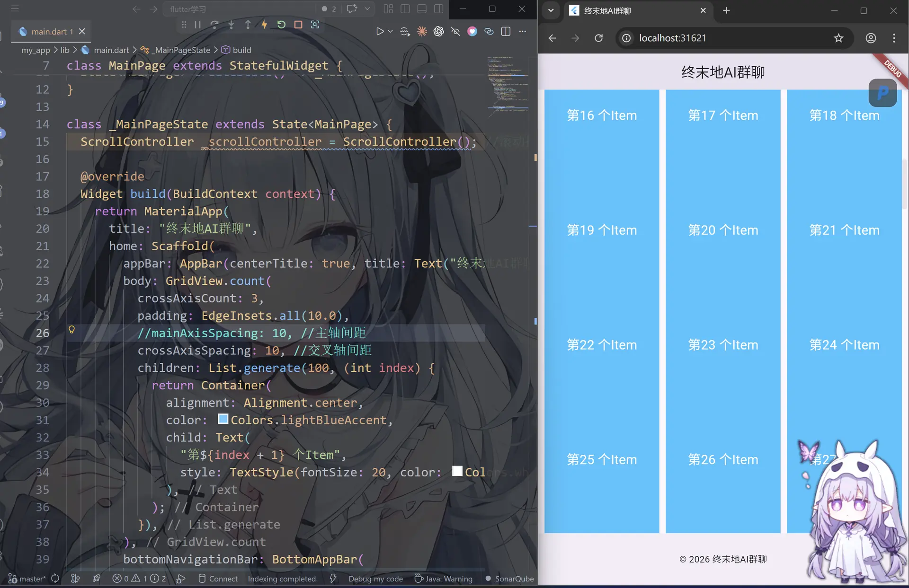Toggle the bottom panel visibility
The image size is (909, 588).
(x=422, y=9)
